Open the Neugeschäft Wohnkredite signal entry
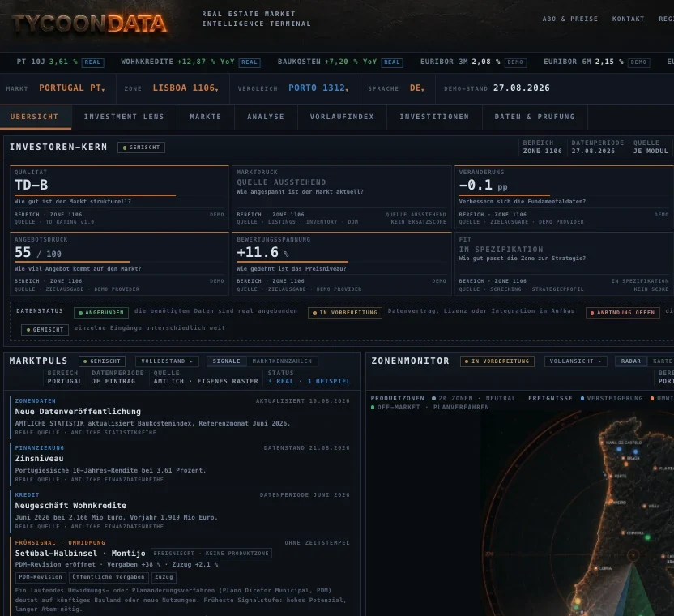The height and width of the screenshot is (616, 674). (x=182, y=510)
